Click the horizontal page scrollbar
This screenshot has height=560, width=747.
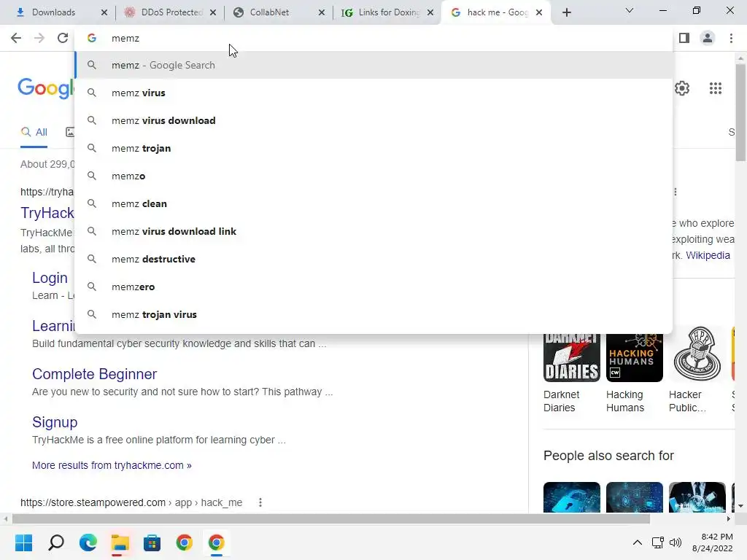[x=331, y=518]
